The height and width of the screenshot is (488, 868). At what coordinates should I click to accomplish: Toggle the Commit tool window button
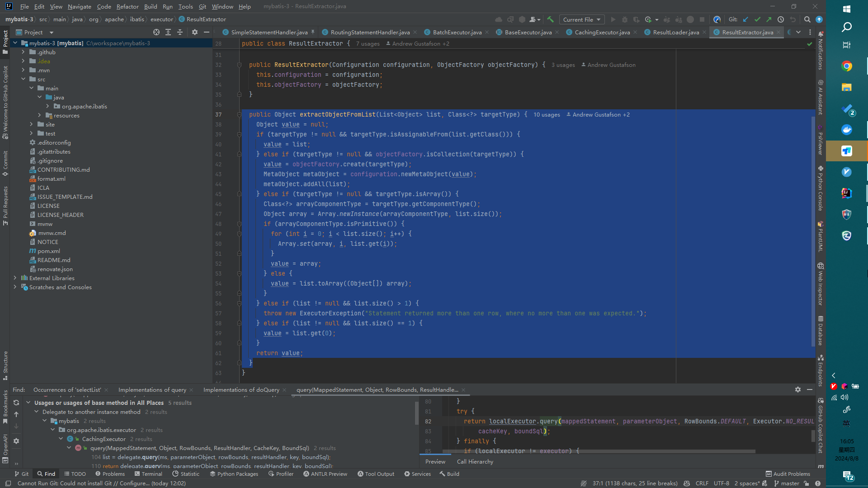tap(5, 164)
